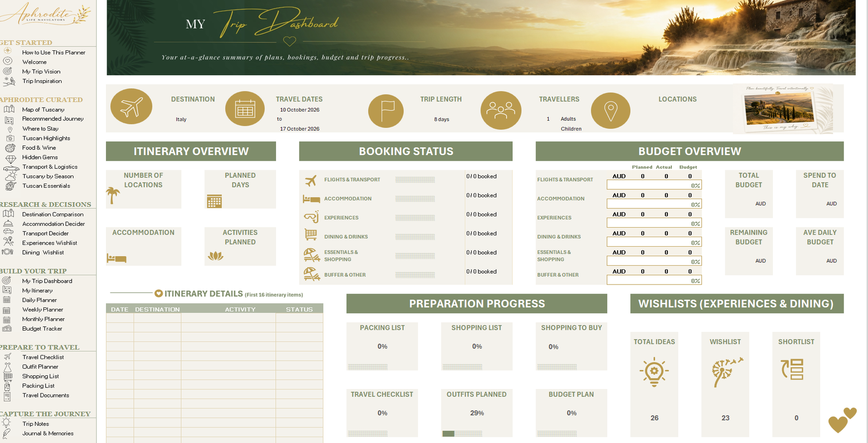
Task: Open My Itinerary
Action: click(37, 291)
